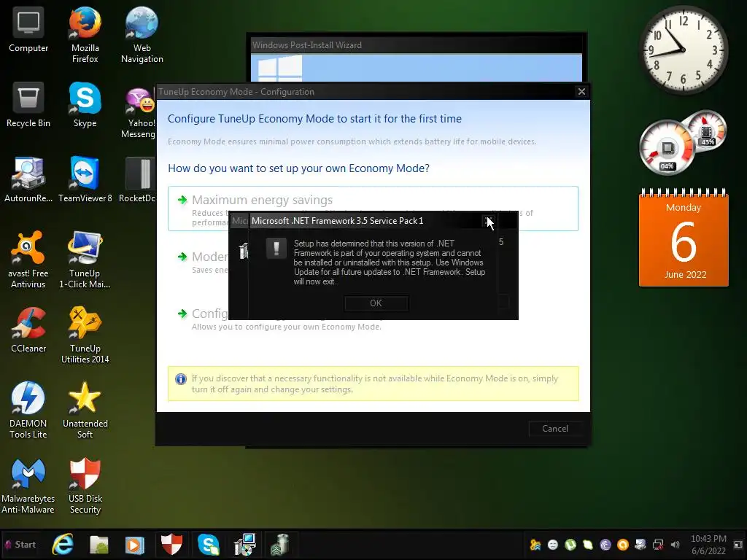
Task: Open the volume speaker tray icon
Action: (x=675, y=544)
